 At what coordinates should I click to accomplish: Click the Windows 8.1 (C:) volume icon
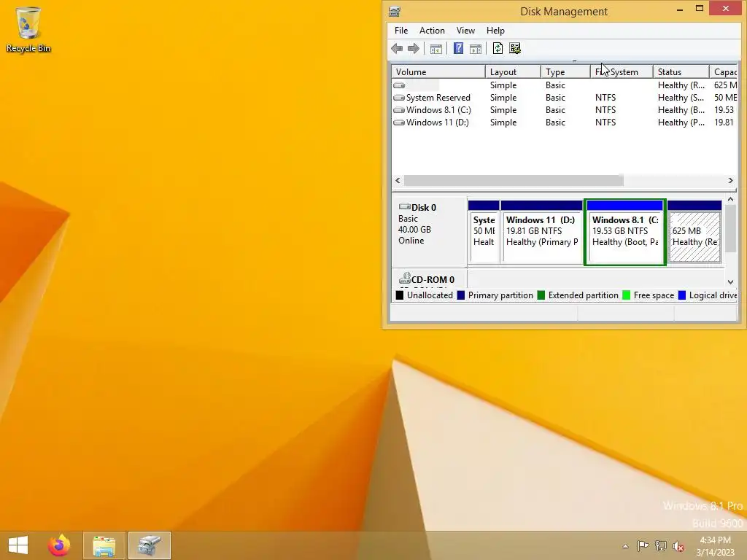[x=399, y=110]
